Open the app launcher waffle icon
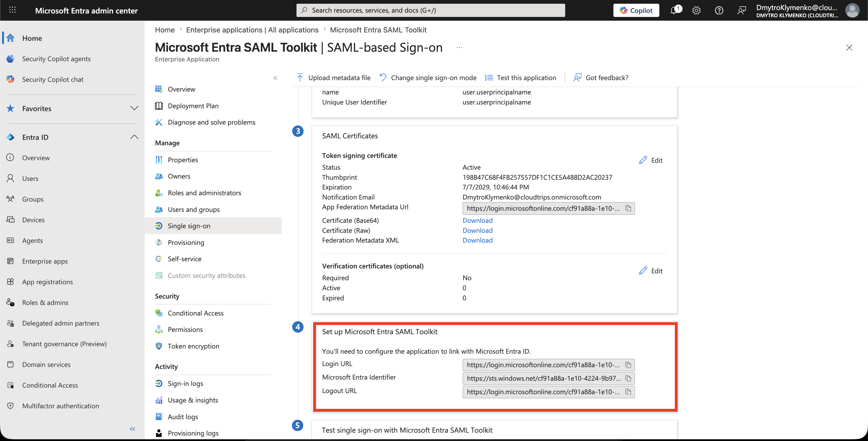This screenshot has width=868, height=441. pos(12,10)
